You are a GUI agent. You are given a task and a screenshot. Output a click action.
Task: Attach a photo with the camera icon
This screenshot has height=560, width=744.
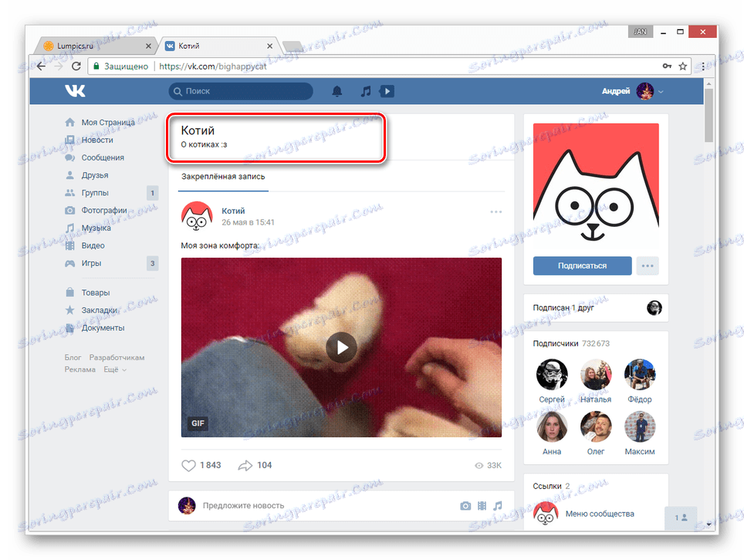coord(465,506)
